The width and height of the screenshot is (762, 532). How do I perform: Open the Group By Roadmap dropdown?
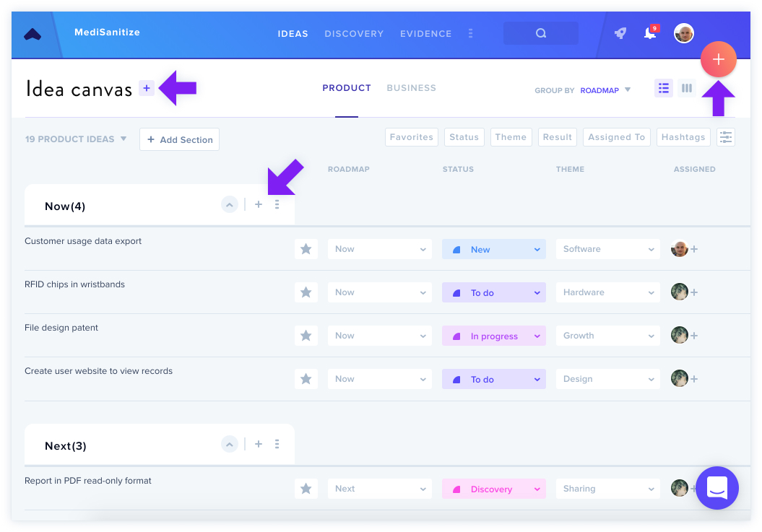[605, 90]
